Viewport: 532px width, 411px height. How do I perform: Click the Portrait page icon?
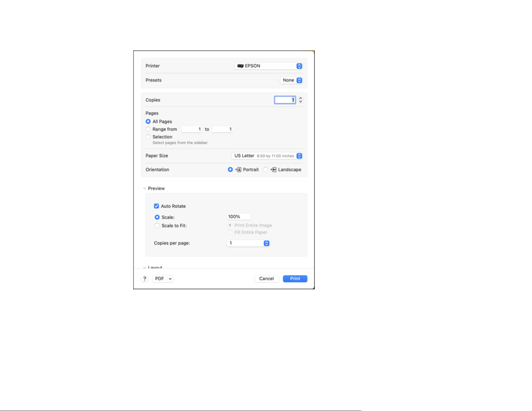[x=239, y=170]
